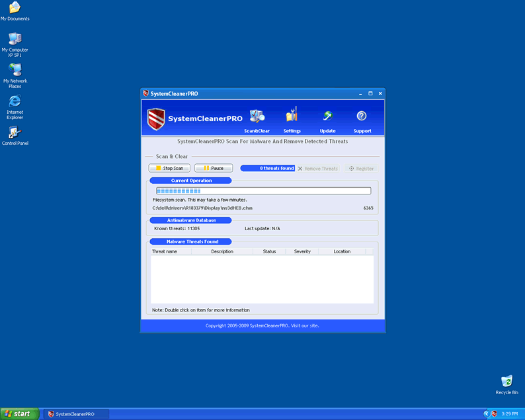Click the Remove Threats button
Viewport: 525px width, 420px height.
click(317, 169)
